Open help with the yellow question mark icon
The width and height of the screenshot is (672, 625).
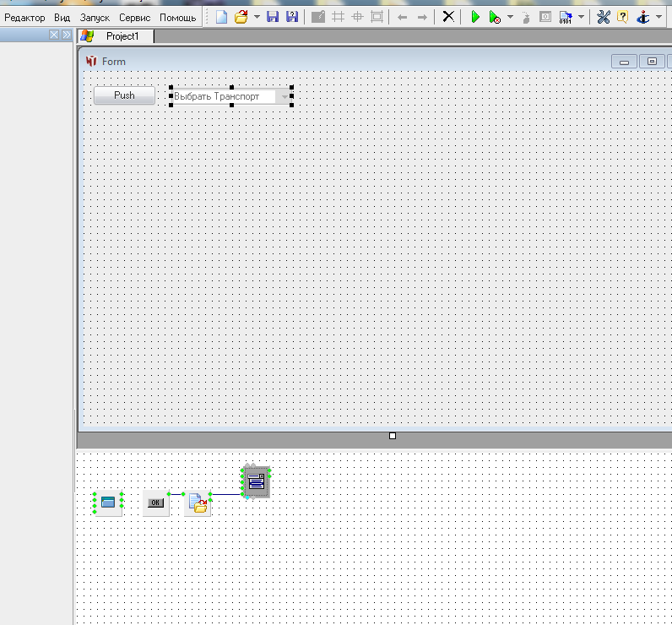click(623, 17)
